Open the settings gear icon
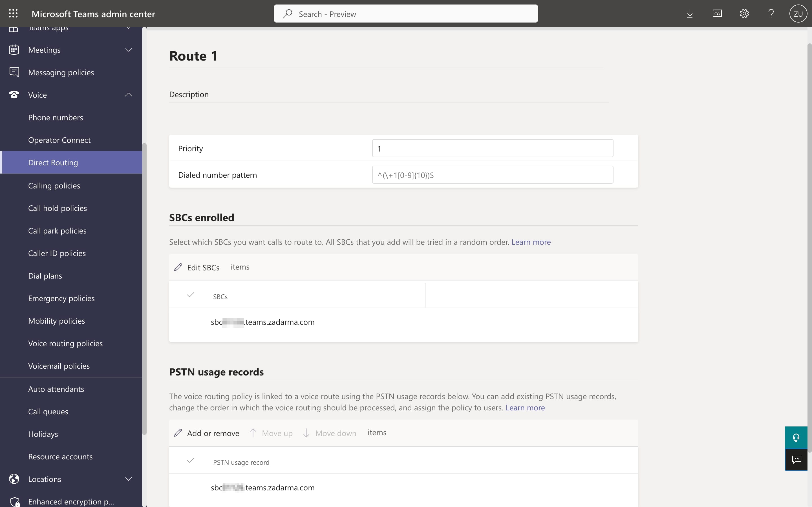This screenshot has height=507, width=812. (x=744, y=14)
